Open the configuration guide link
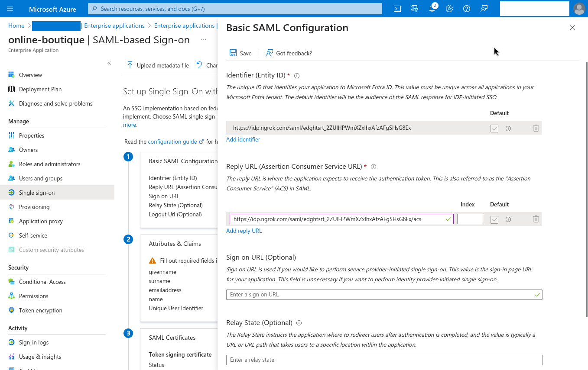The image size is (588, 370). 173,141
